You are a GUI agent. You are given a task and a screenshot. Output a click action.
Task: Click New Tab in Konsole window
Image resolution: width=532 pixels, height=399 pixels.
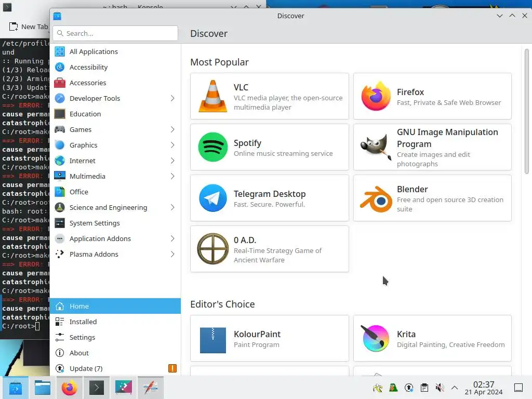click(x=28, y=26)
